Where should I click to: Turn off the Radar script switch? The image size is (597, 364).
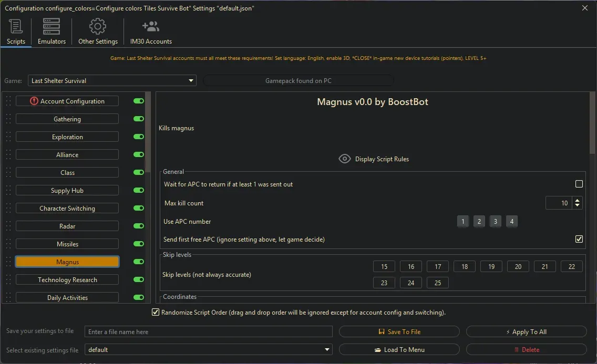pos(139,226)
